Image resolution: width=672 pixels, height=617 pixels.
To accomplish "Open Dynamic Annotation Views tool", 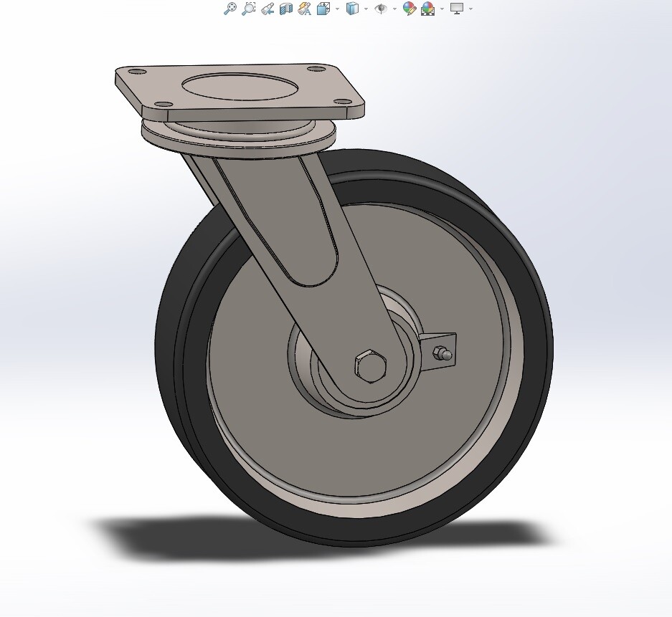I will pyautogui.click(x=303, y=9).
